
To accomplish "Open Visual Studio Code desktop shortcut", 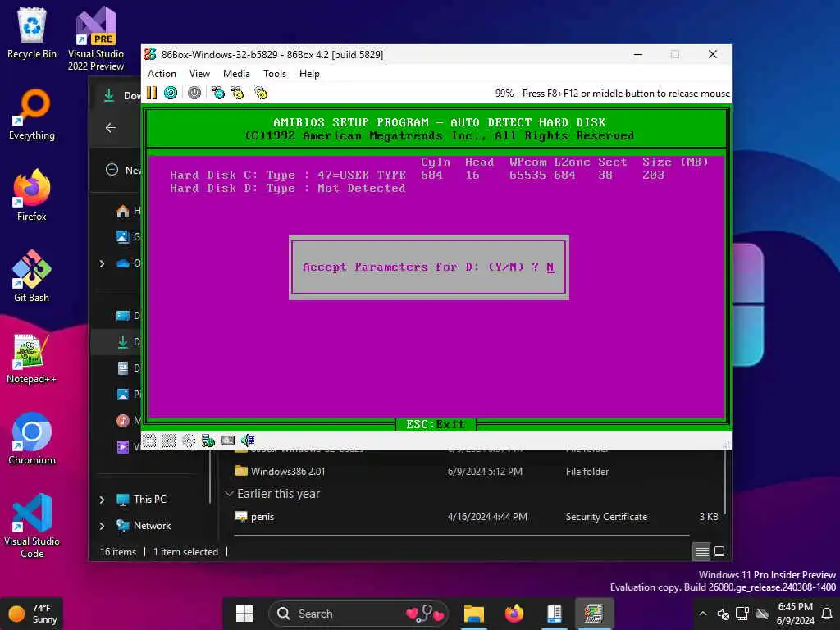I will 32,526.
